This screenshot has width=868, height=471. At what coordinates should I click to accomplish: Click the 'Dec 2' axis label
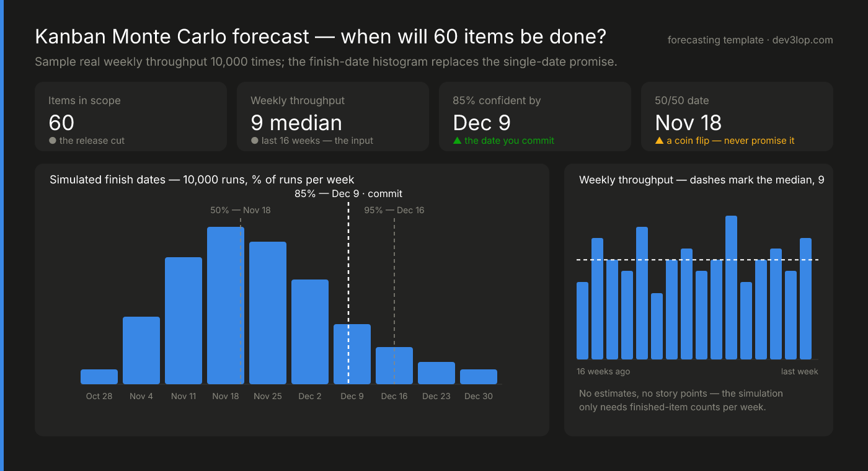[310, 396]
